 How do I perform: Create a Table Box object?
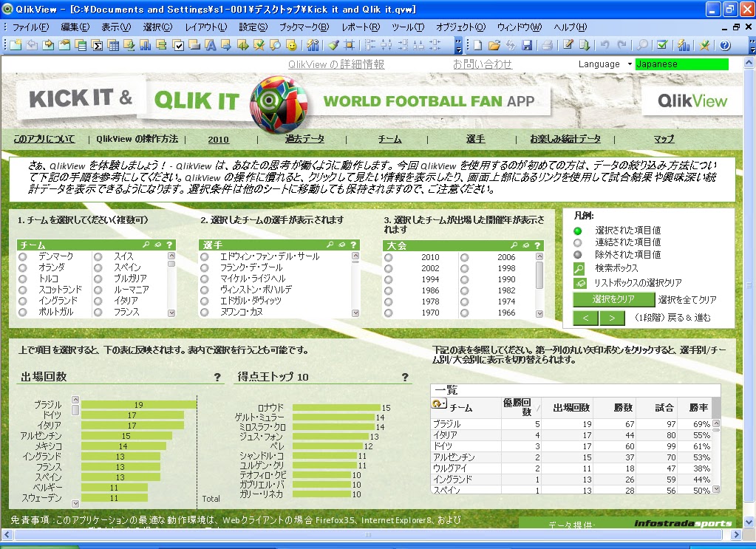click(113, 45)
